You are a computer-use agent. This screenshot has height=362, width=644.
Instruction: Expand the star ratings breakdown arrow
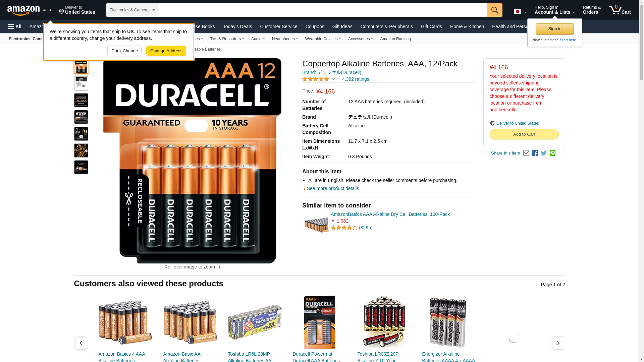tap(333, 79)
